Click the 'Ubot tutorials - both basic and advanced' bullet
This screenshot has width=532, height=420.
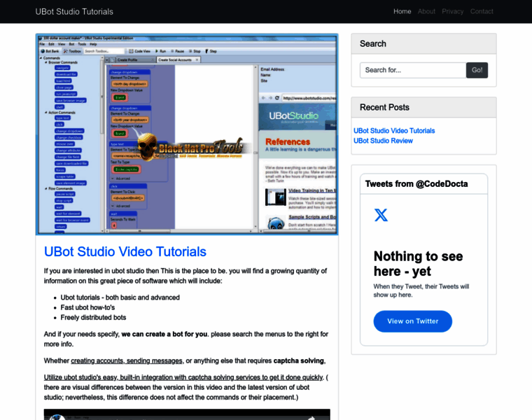(x=120, y=297)
